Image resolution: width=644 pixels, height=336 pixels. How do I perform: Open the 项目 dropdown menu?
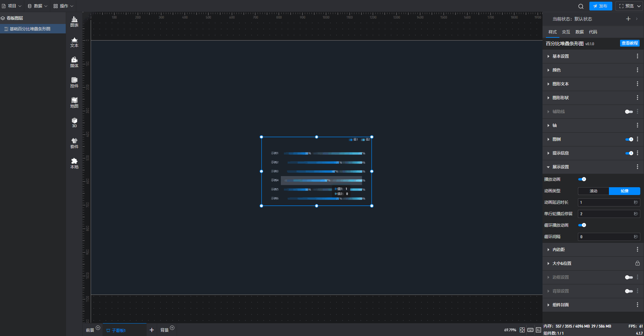12,6
